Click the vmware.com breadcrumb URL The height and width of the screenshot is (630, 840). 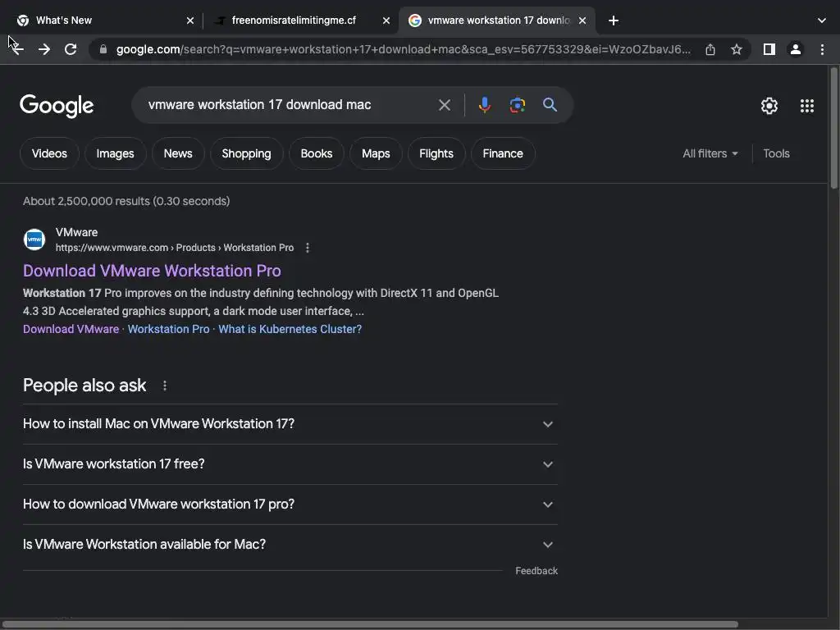point(175,248)
